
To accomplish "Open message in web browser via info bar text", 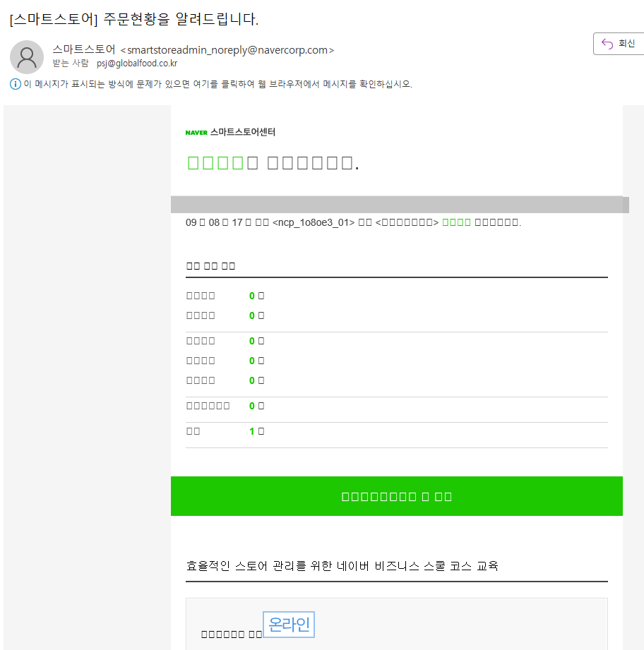I will point(217,84).
